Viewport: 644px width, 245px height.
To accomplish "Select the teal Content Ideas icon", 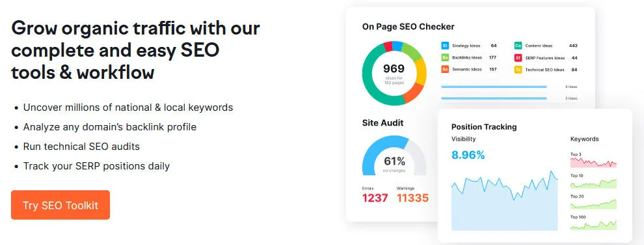I will coord(518,46).
